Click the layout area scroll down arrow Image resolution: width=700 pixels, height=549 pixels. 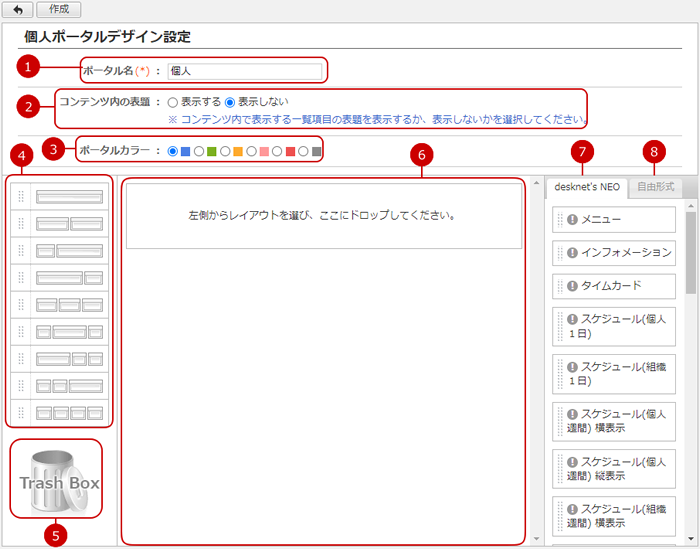pyautogui.click(x=536, y=539)
